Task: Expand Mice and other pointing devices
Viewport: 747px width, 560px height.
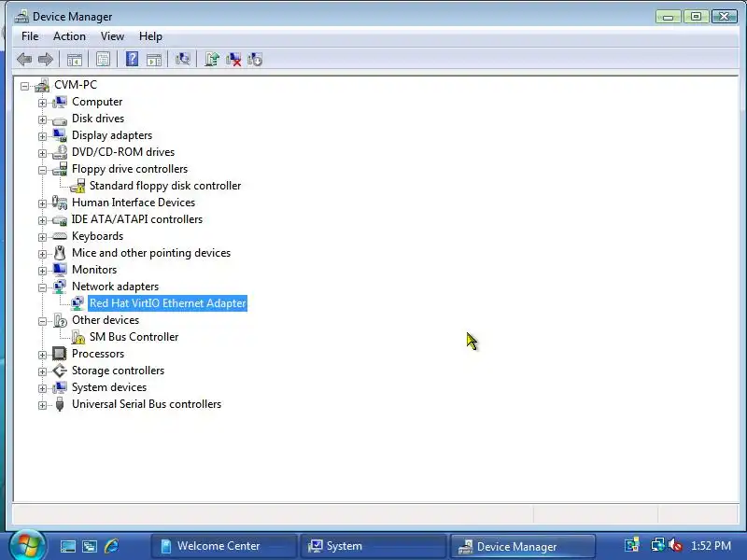Action: coord(42,254)
